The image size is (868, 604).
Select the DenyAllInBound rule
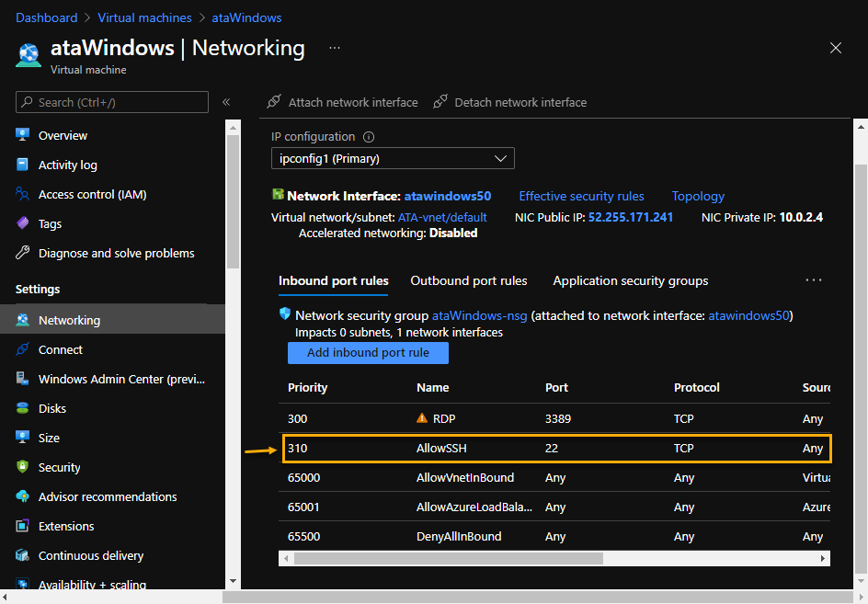coord(459,536)
